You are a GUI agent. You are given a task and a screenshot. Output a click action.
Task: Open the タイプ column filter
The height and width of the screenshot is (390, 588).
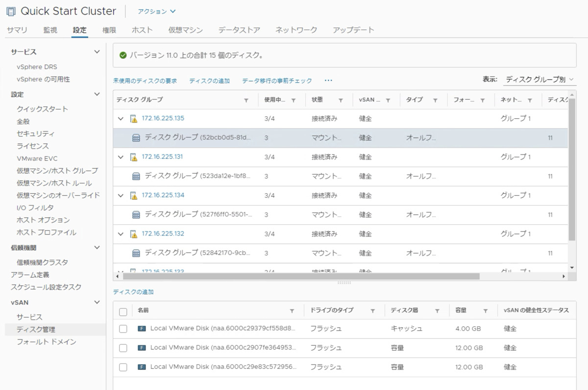(x=435, y=100)
